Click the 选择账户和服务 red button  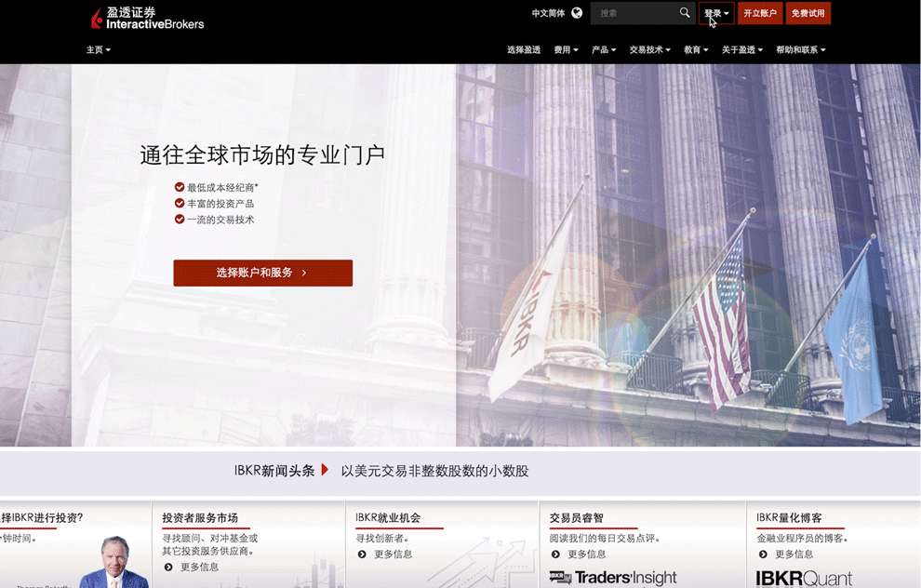(262, 273)
